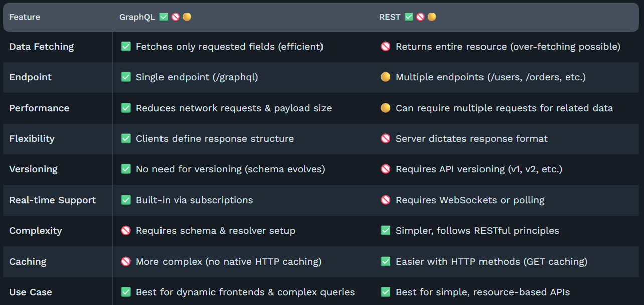Click text 'Built-in via subscriptions'
This screenshot has width=644, height=305.
[x=195, y=200]
